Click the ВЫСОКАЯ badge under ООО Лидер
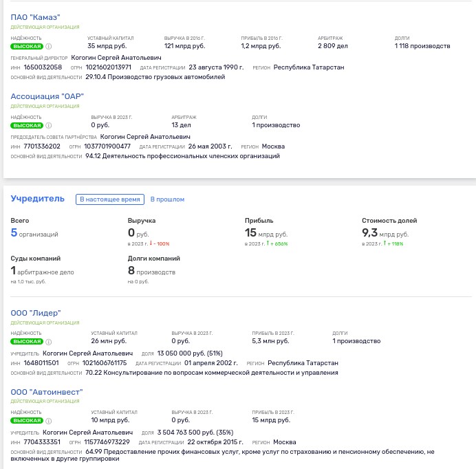This screenshot has width=476, height=469. pyautogui.click(x=27, y=342)
